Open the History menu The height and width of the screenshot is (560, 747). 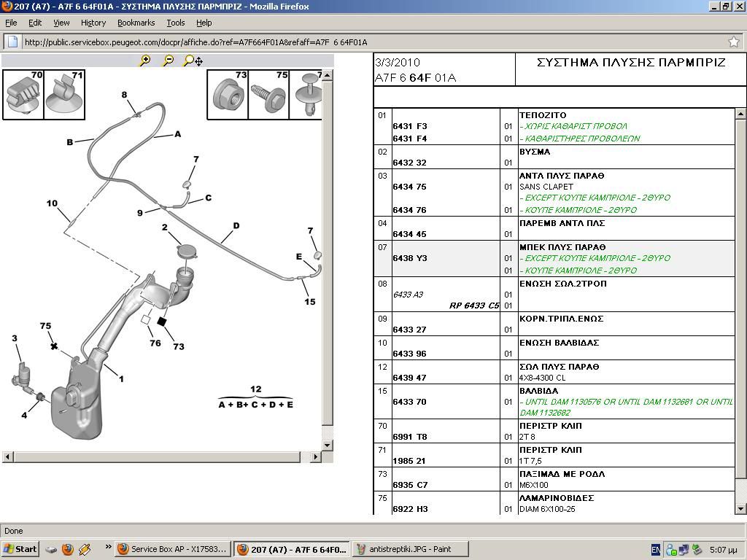(93, 23)
